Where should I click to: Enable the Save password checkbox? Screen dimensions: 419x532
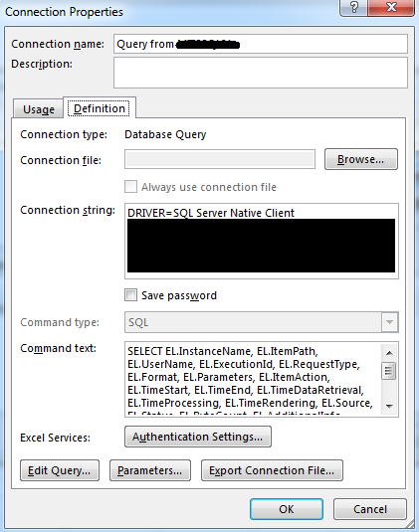coord(130,295)
